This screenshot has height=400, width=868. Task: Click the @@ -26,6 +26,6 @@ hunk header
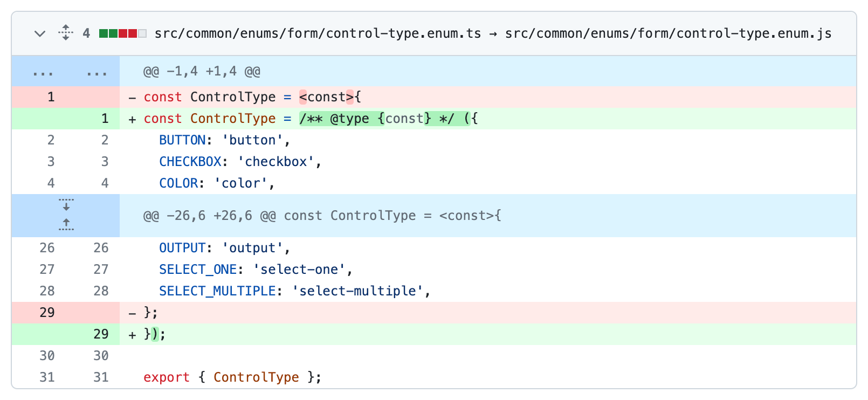(x=322, y=216)
